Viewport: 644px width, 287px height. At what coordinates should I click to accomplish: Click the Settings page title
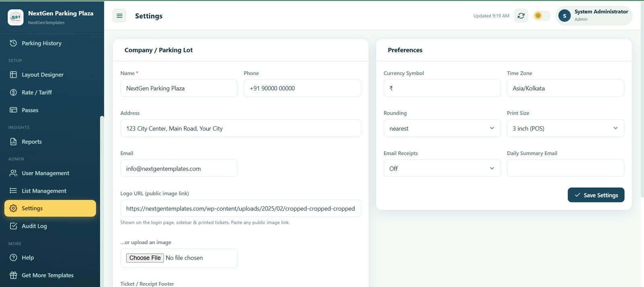149,16
